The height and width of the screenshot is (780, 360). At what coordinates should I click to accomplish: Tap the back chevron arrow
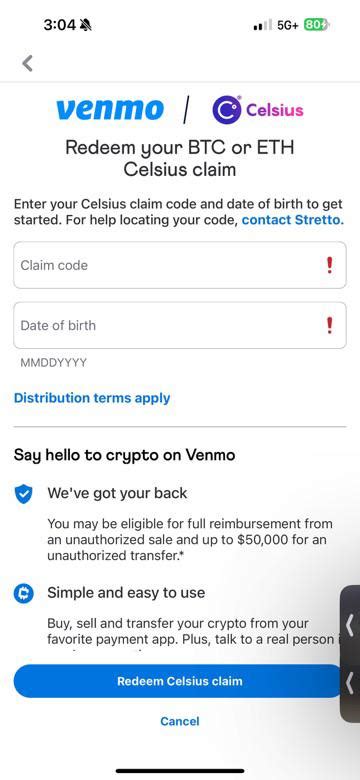click(x=27, y=63)
